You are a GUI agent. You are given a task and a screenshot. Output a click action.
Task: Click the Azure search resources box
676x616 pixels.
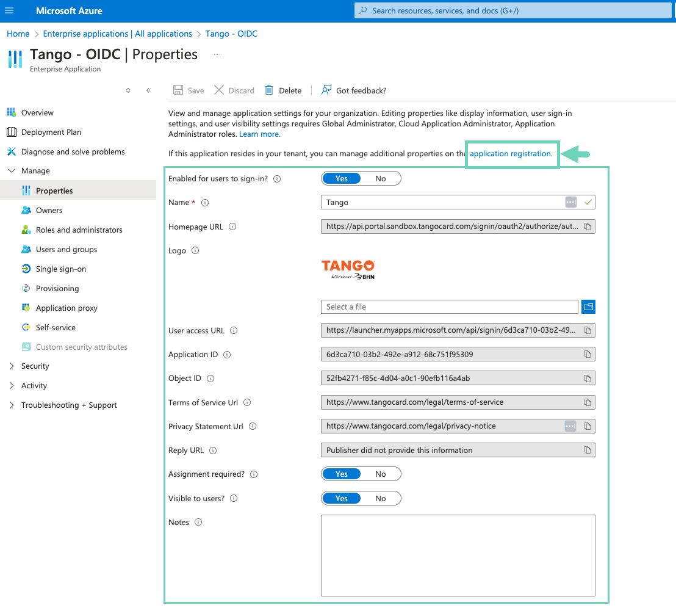[x=513, y=11]
